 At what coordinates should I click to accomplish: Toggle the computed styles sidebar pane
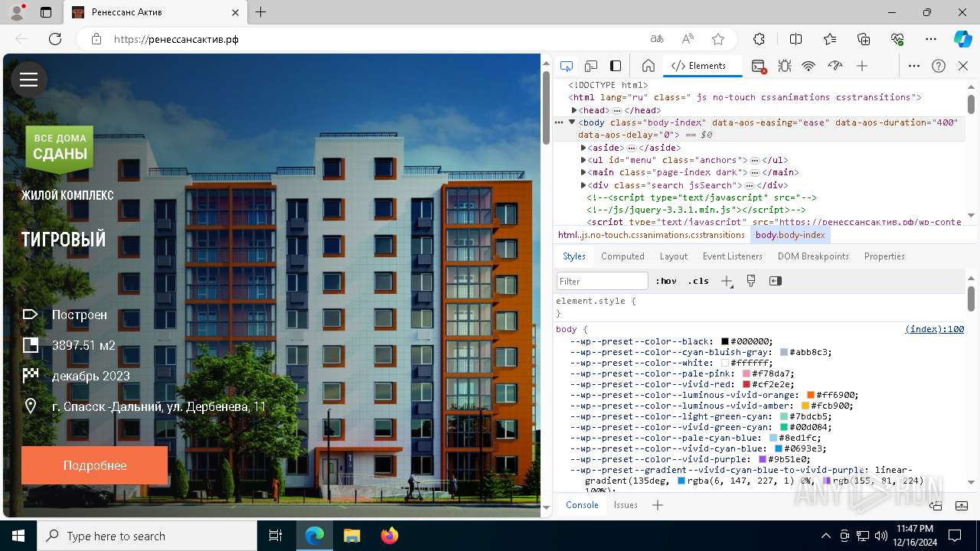pos(776,281)
